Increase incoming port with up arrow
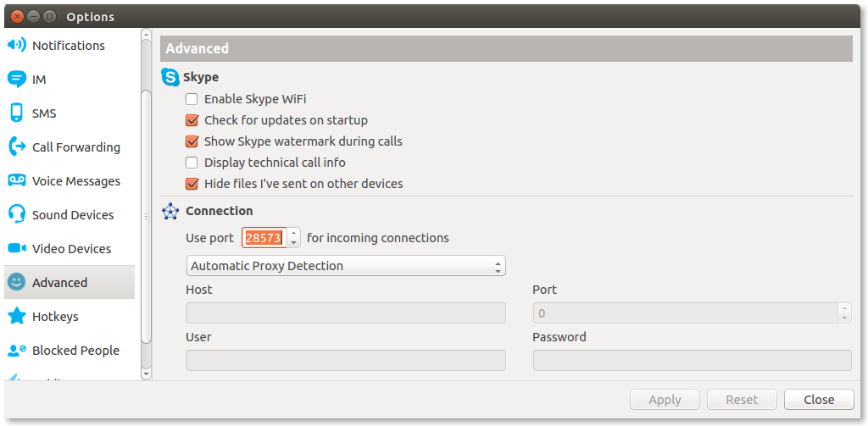868x426 pixels. tap(293, 233)
